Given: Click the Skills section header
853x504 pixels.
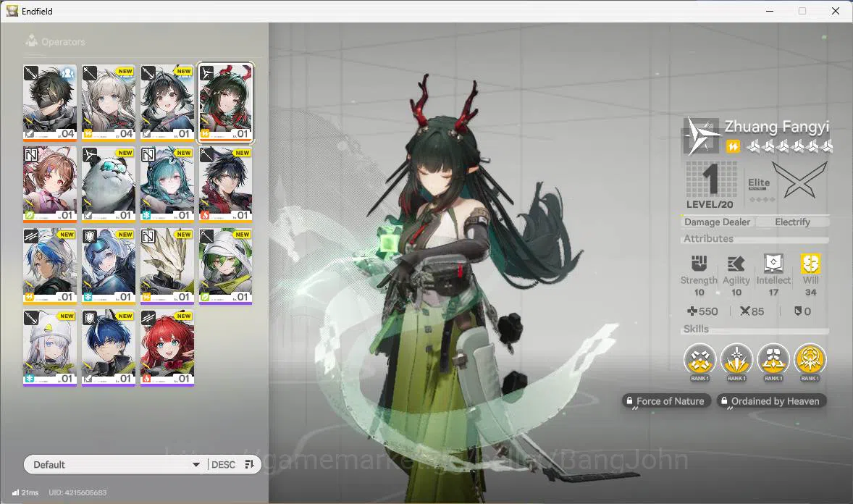Looking at the screenshot, I should (696, 329).
